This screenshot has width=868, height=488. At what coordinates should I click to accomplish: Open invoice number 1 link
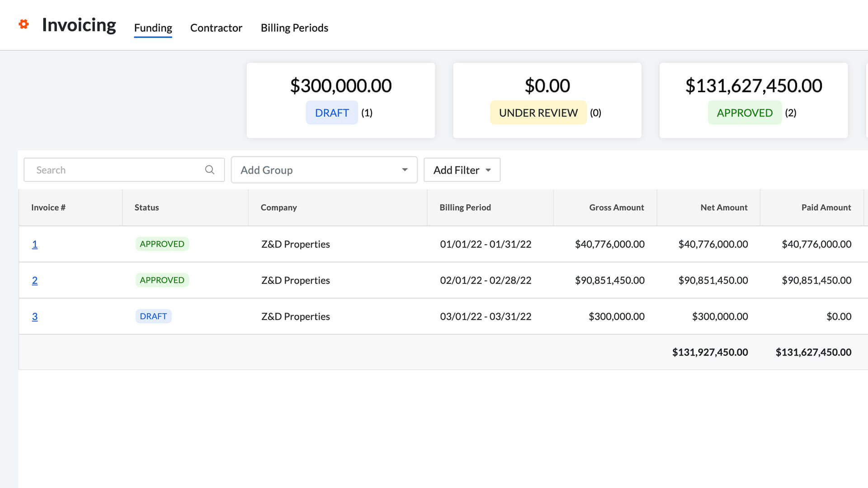coord(35,244)
